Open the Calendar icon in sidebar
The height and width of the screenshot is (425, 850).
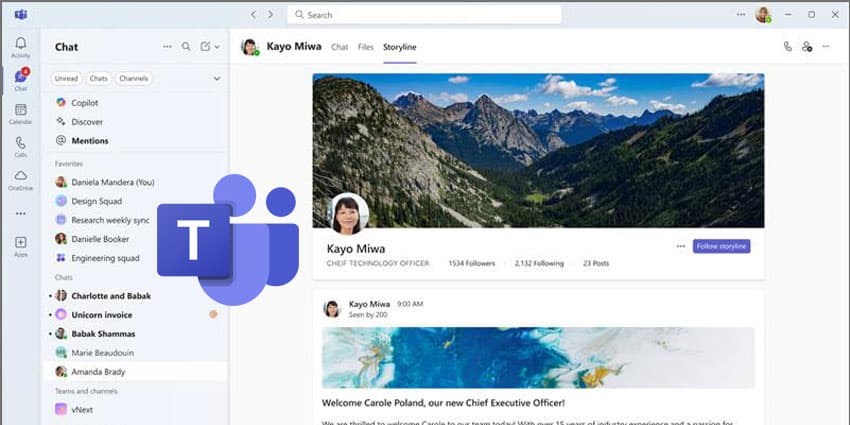coord(21,110)
